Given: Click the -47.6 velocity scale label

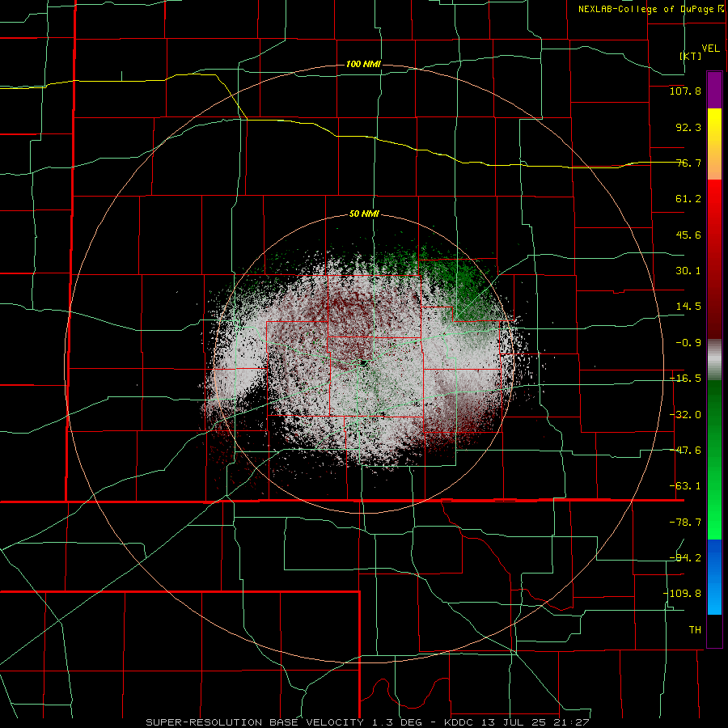Looking at the screenshot, I should (685, 451).
